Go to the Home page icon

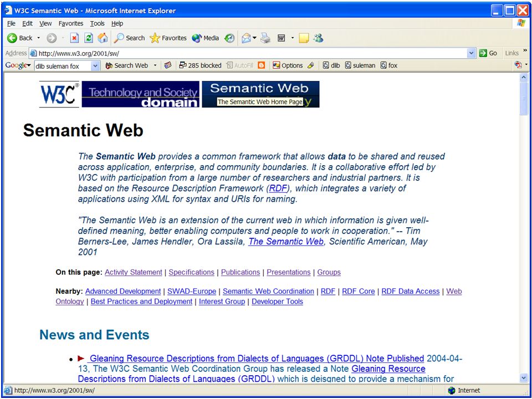click(x=103, y=38)
